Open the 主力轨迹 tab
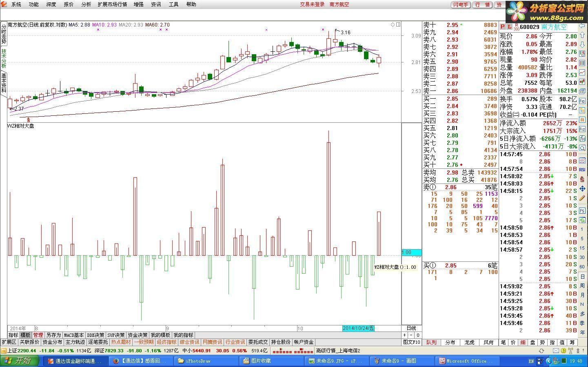588x367 pixels. pos(75,342)
